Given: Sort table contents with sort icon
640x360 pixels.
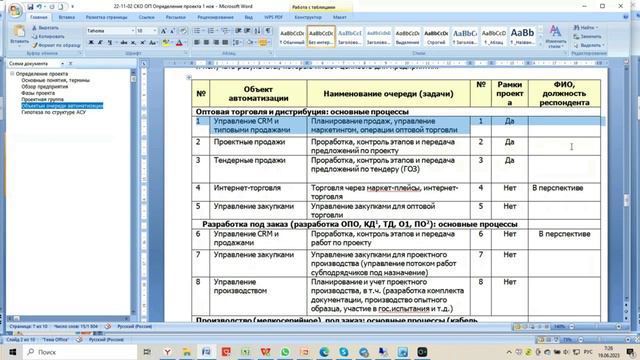Looking at the screenshot, I should (258, 31).
